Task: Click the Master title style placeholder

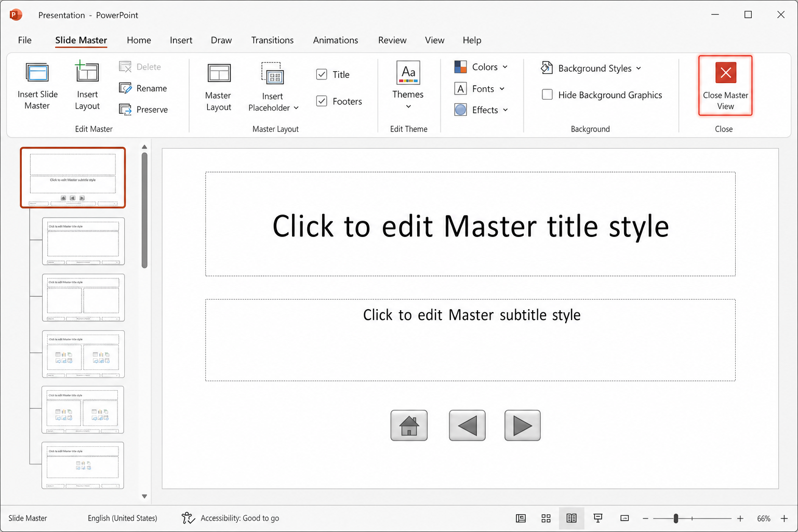Action: pyautogui.click(x=470, y=224)
